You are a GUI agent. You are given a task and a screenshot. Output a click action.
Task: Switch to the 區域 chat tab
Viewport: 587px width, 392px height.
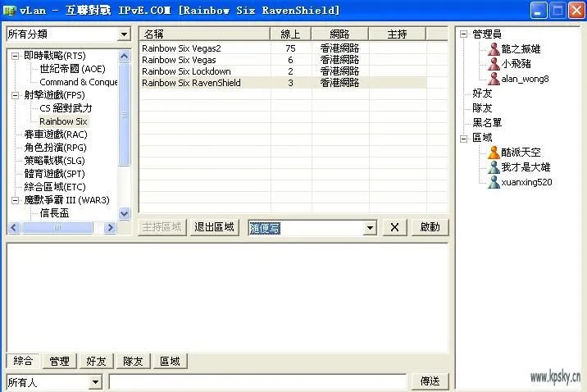pyautogui.click(x=170, y=362)
